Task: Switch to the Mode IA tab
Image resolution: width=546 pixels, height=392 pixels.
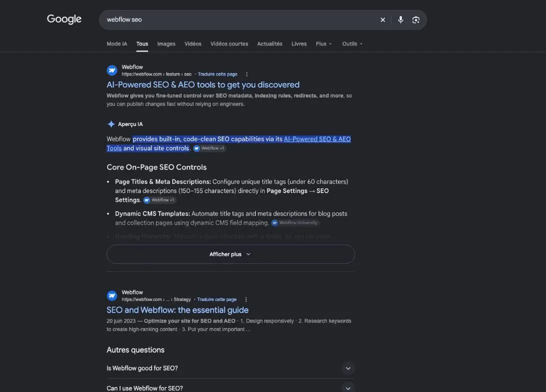Action: pyautogui.click(x=117, y=44)
